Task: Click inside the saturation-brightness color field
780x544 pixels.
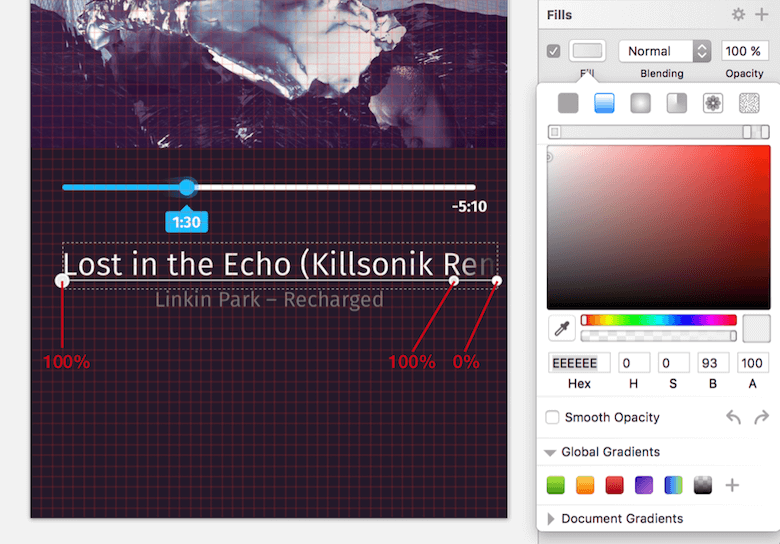Action: click(659, 227)
